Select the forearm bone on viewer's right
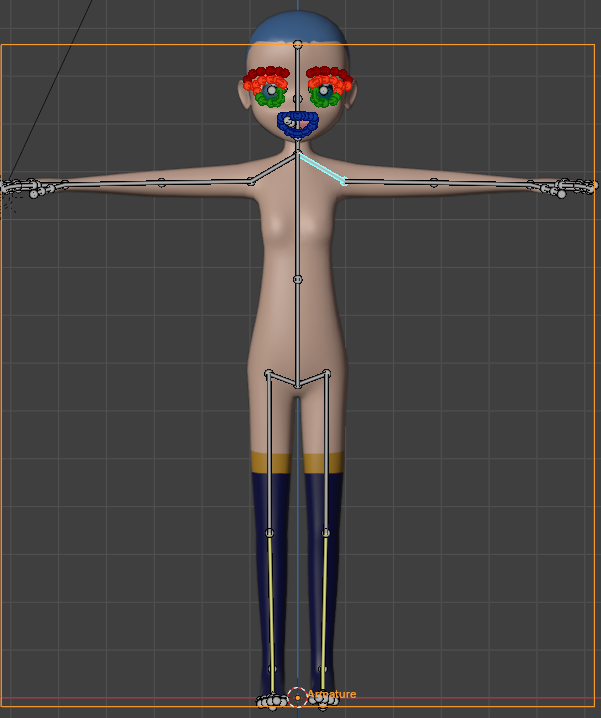601x718 pixels. [482, 183]
